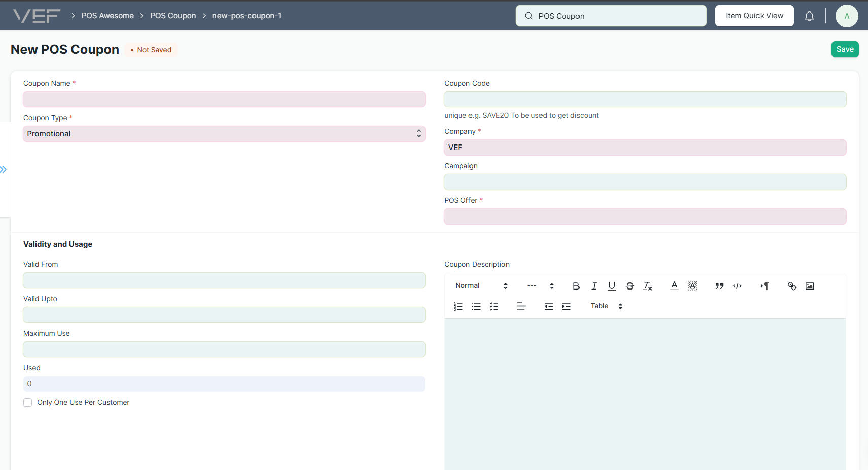Toggle text direction right-to-left
Image resolution: width=868 pixels, height=470 pixels.
click(765, 286)
